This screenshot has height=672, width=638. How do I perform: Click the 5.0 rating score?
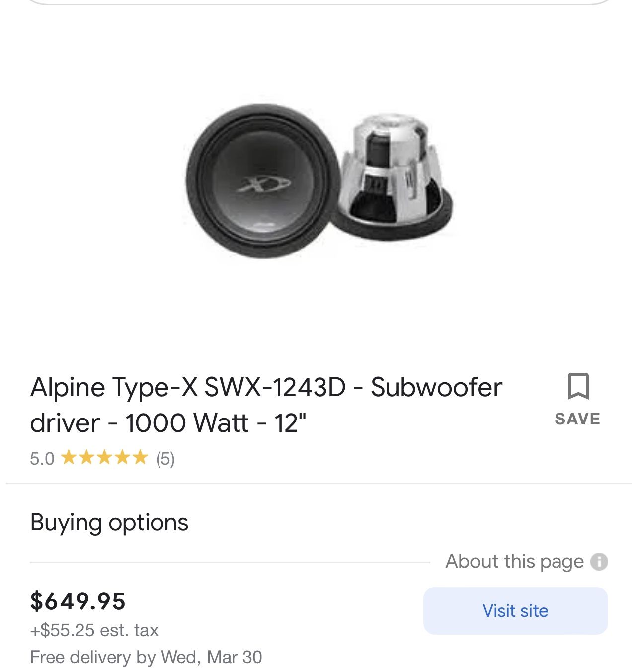click(x=42, y=458)
